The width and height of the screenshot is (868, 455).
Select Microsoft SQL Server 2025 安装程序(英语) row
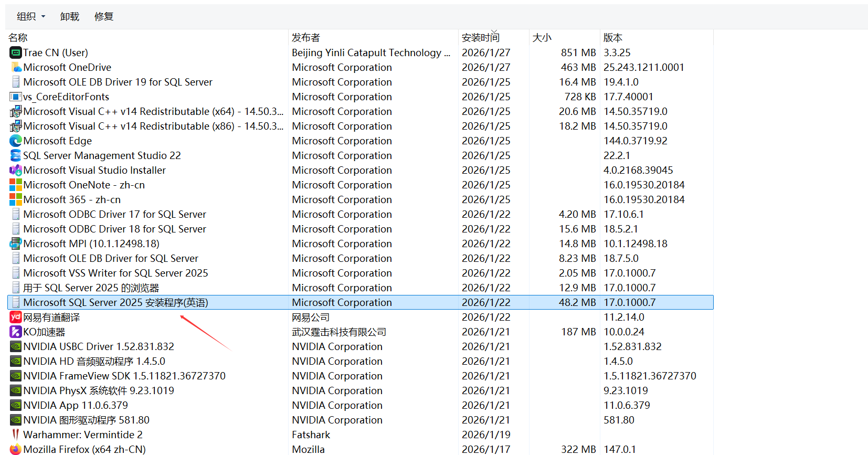pyautogui.click(x=360, y=302)
